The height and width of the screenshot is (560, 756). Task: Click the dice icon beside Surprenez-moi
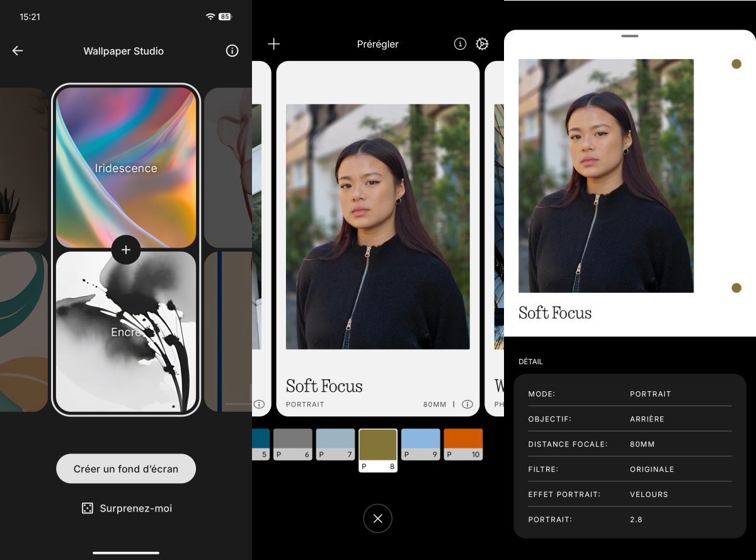click(88, 508)
